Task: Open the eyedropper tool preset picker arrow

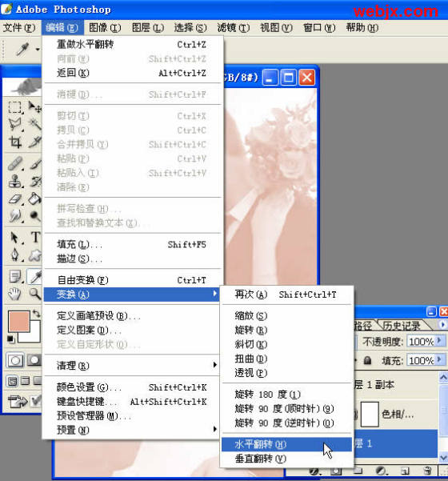Action: coord(38,49)
